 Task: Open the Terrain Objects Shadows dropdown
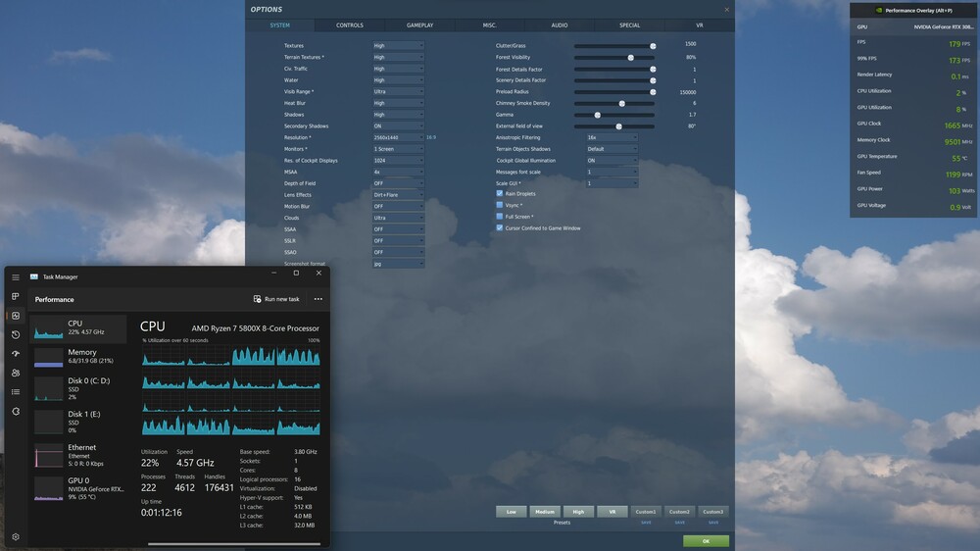(x=612, y=149)
